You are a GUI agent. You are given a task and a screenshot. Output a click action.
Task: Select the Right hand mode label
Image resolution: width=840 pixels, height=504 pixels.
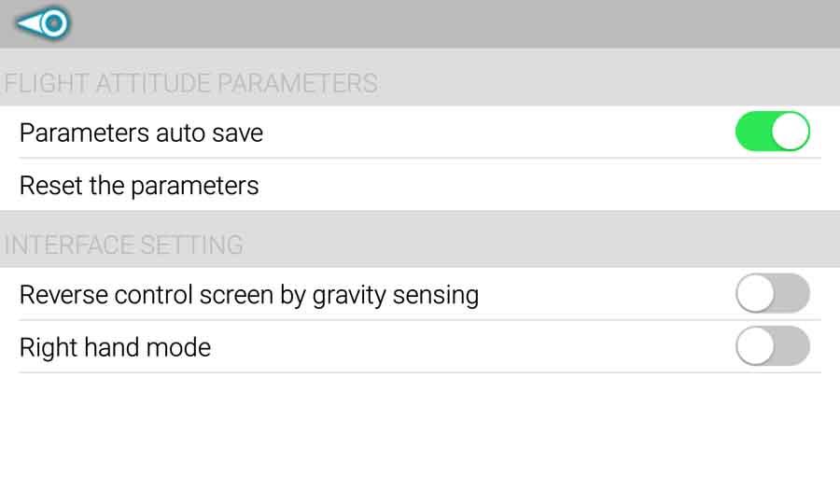pyautogui.click(x=115, y=347)
